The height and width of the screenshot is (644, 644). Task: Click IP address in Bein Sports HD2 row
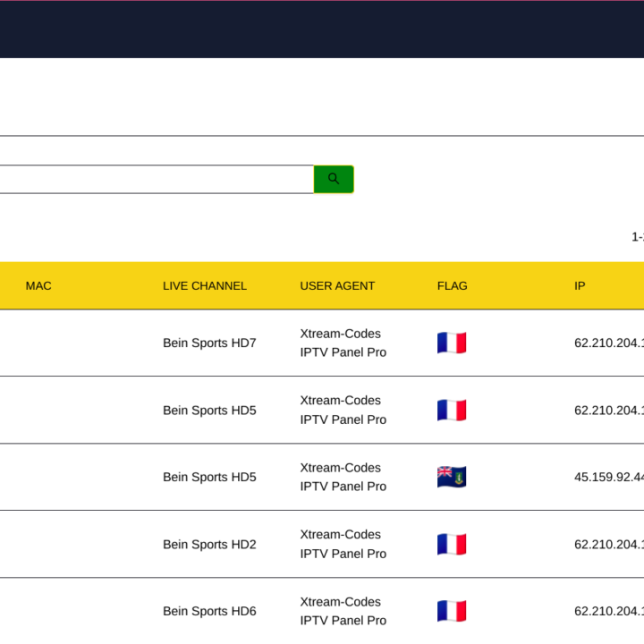tap(609, 544)
